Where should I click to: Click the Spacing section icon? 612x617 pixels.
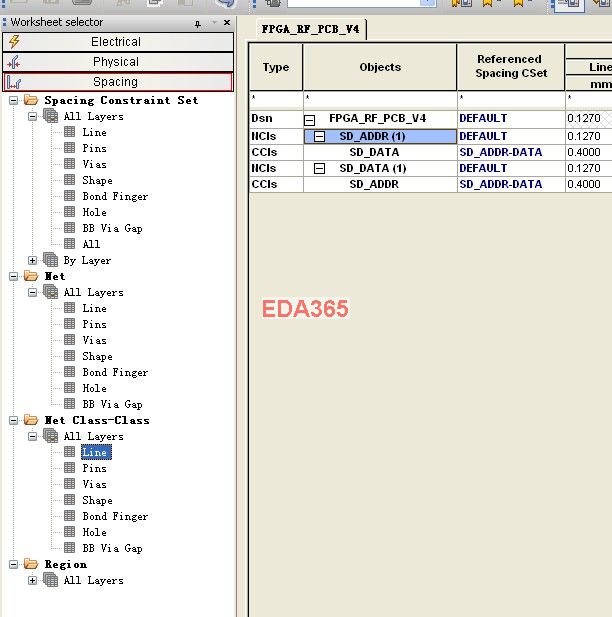coord(14,82)
